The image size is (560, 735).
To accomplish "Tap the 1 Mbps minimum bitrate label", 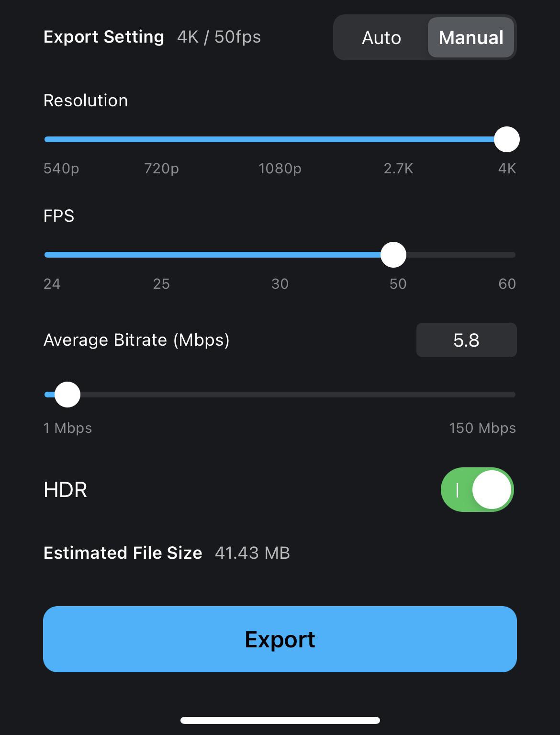I will [67, 428].
